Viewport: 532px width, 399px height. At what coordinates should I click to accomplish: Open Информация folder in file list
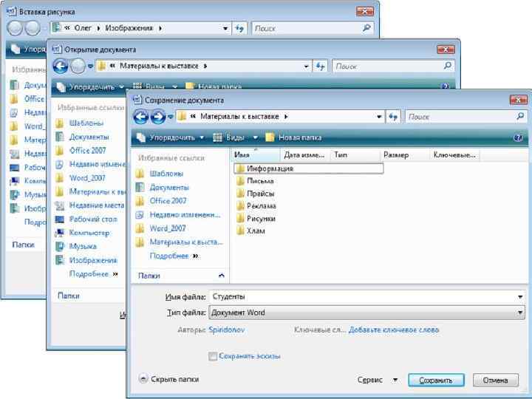308,168
